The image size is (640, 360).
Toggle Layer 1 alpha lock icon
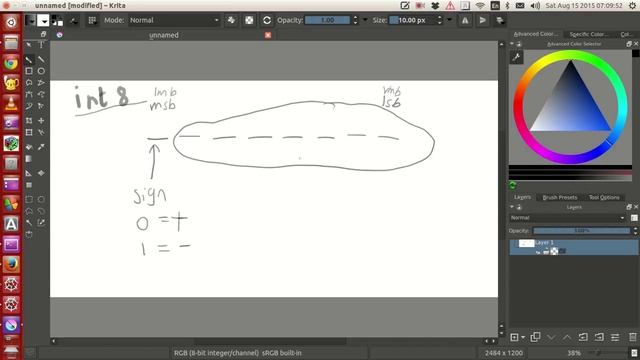point(554,251)
